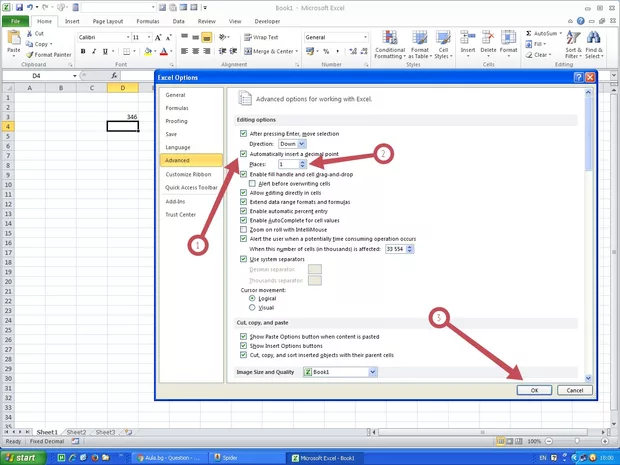Uncheck Enable AutoComplete for cell values
The image size is (620, 465).
244,220
